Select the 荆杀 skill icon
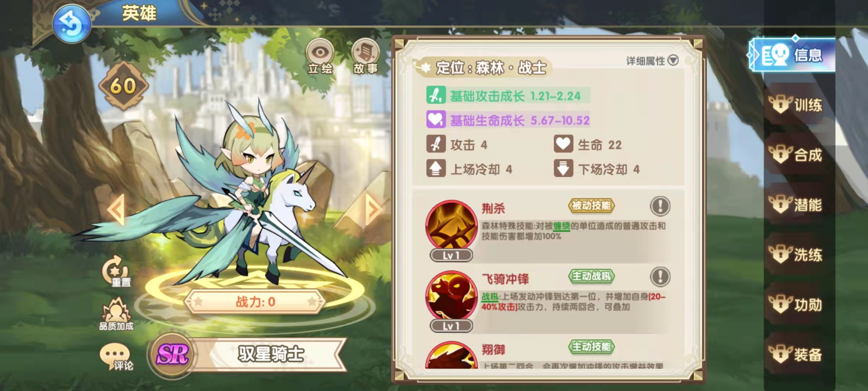 click(x=451, y=226)
